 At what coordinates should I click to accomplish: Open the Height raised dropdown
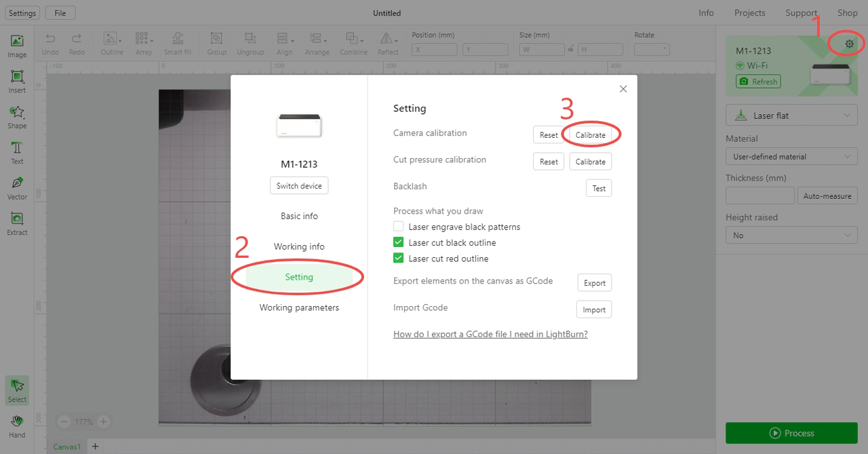[791, 235]
